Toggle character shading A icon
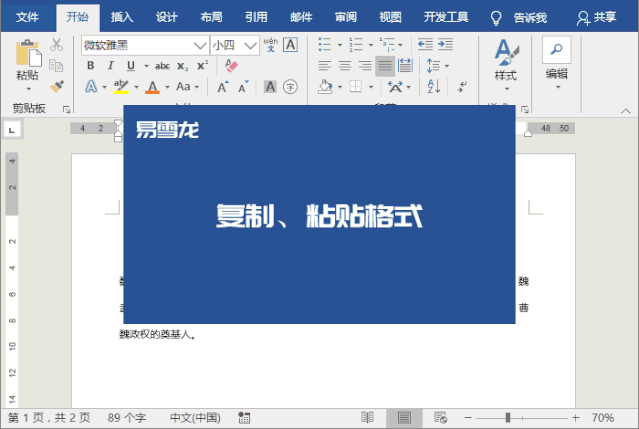Image resolution: width=639 pixels, height=429 pixels. pos(270,87)
